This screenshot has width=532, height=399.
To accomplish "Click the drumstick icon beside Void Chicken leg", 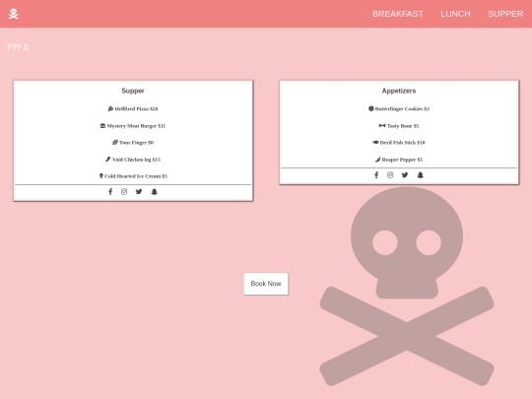I will coord(108,160).
